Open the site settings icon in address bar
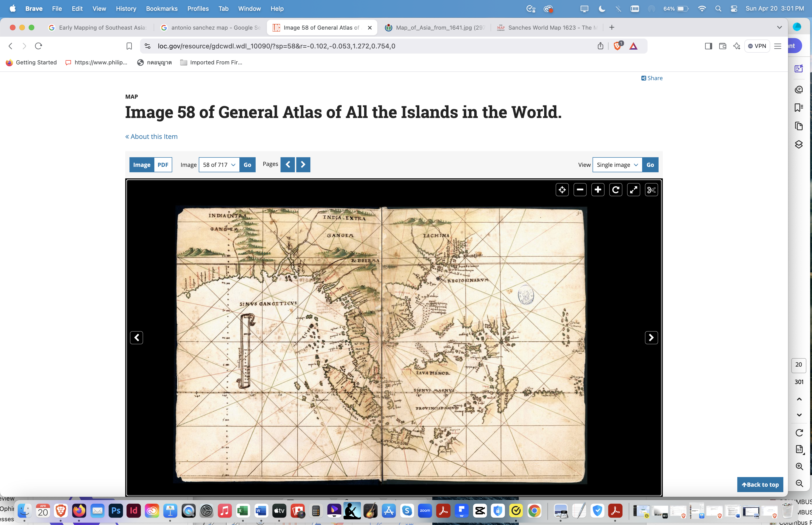 tap(148, 46)
